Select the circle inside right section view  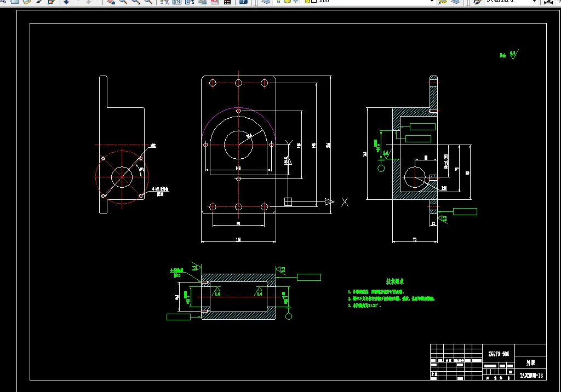415,177
